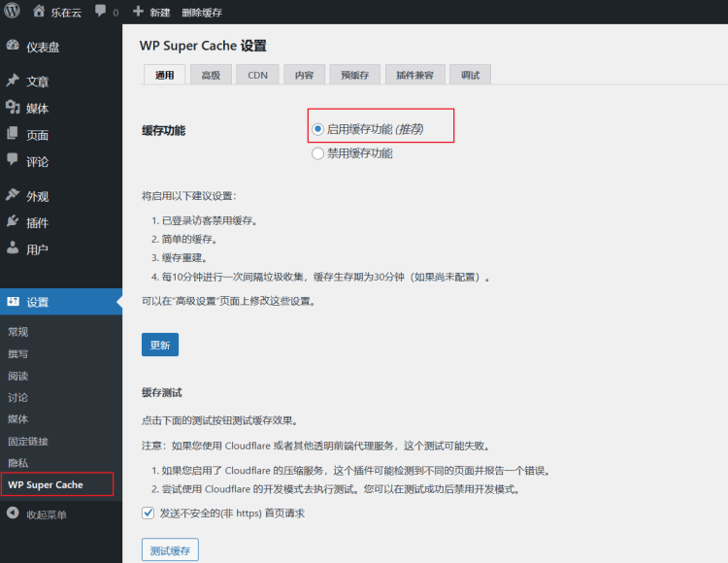Viewport: 728px width, 563px height.
Task: Click the 文章 pushpin icon
Action: [13, 81]
